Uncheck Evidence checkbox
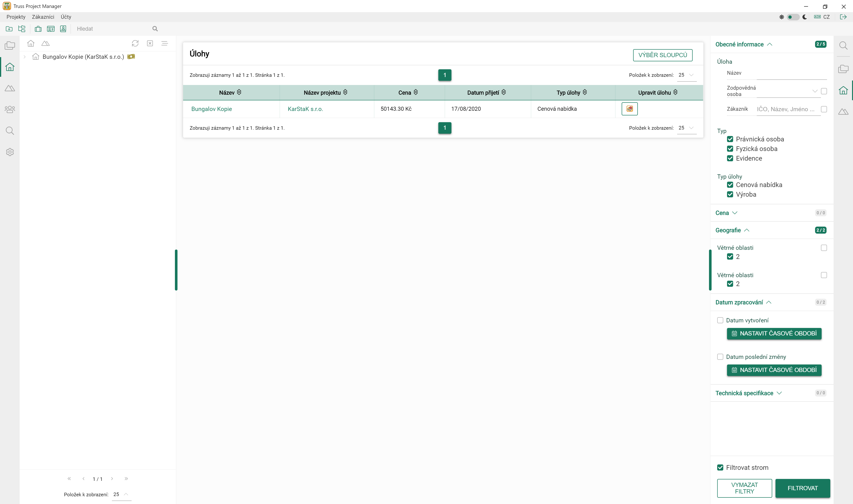This screenshot has width=853, height=504. [730, 158]
